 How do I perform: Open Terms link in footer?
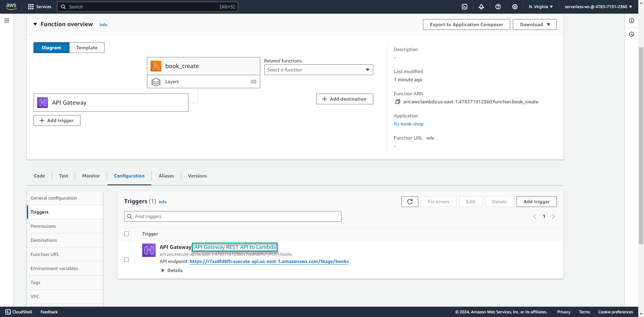click(584, 312)
